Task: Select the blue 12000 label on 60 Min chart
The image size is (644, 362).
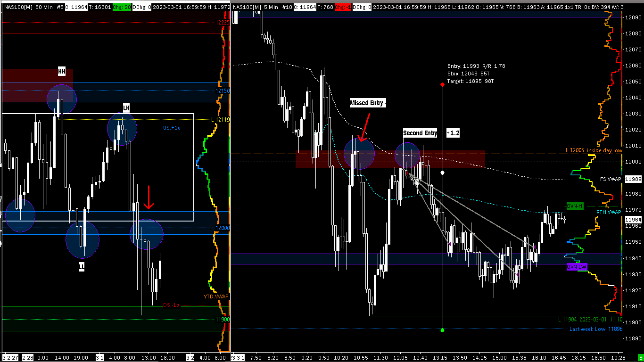Action: 222,228
